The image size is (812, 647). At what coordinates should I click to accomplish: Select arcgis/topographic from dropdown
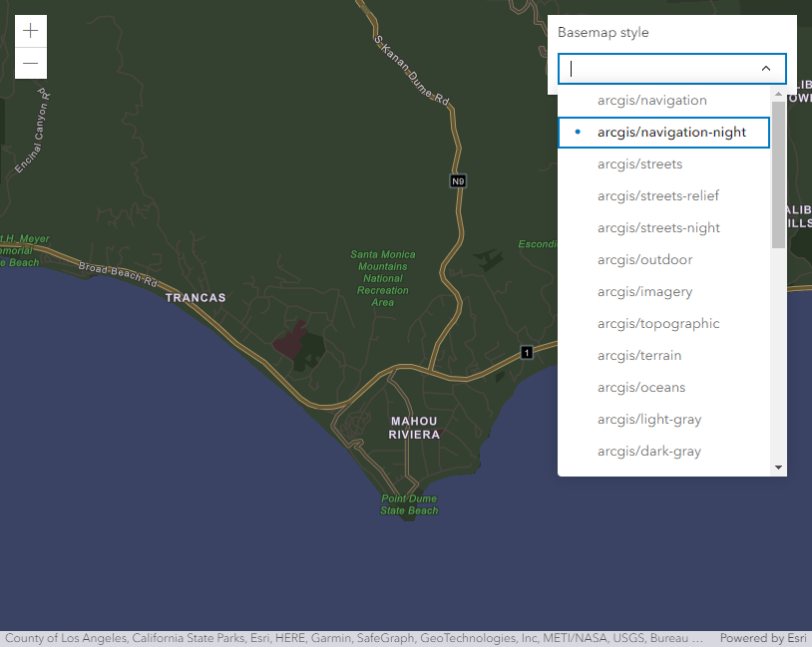(x=658, y=324)
